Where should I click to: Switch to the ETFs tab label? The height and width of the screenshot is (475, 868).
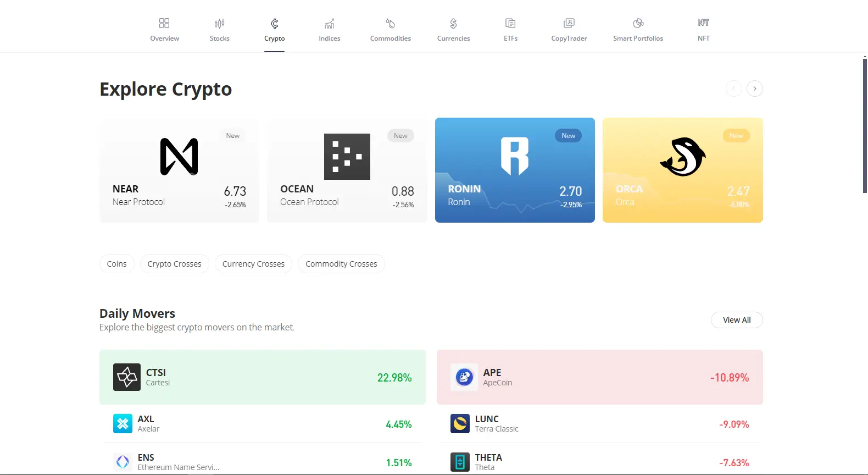coord(511,38)
